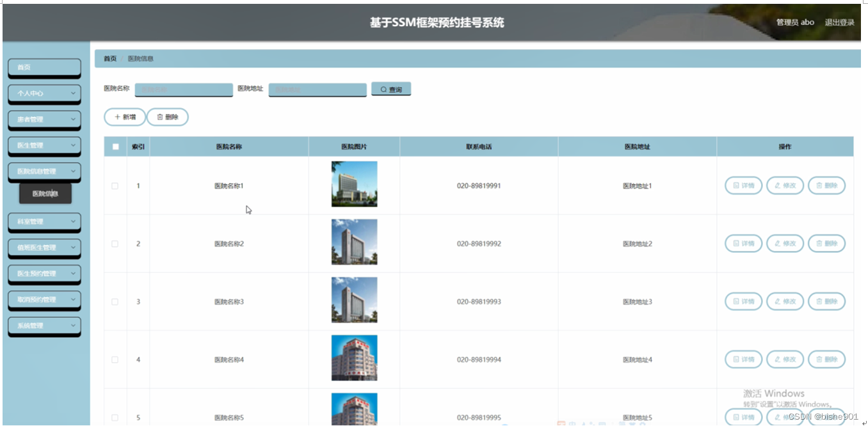Expand the 医生预约管理 sidebar menu

(44, 274)
